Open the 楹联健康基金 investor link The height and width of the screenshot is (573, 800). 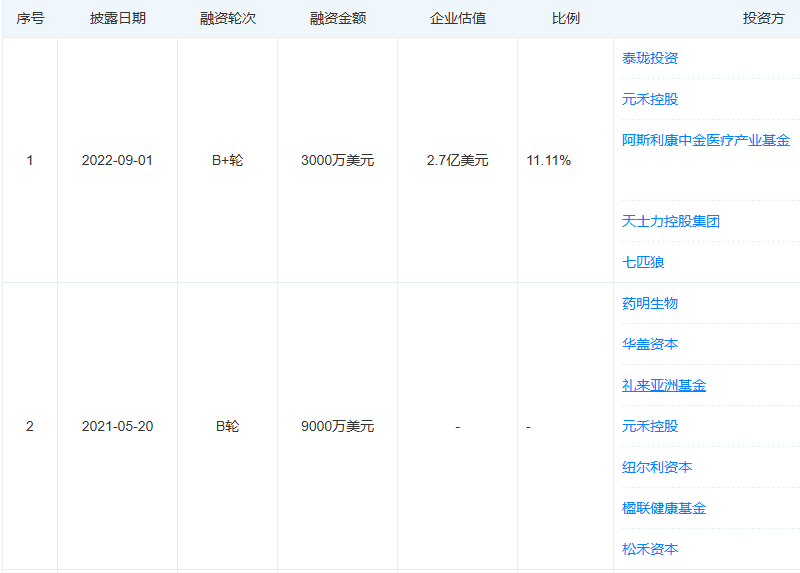(x=664, y=508)
